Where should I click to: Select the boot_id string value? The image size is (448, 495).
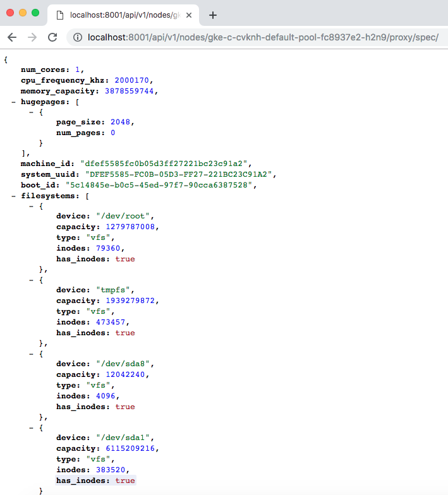click(159, 185)
